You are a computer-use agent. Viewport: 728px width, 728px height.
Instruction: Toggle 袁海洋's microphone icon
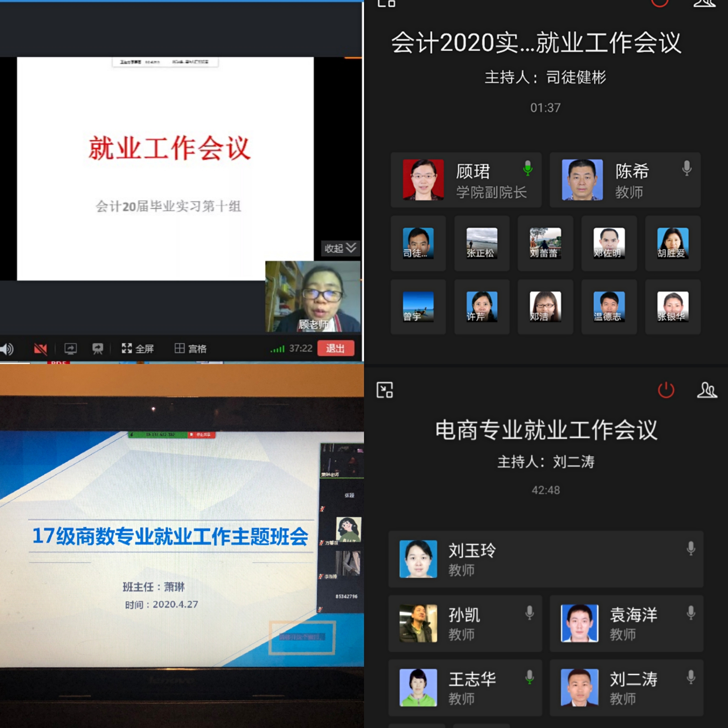pyautogui.click(x=691, y=613)
